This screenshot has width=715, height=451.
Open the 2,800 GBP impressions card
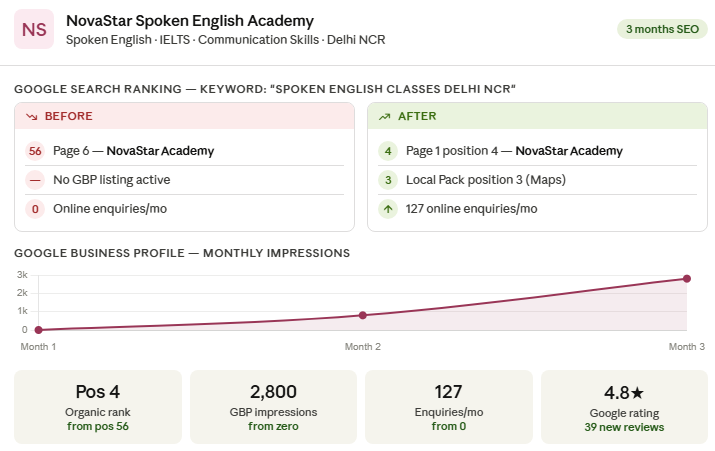tap(273, 407)
